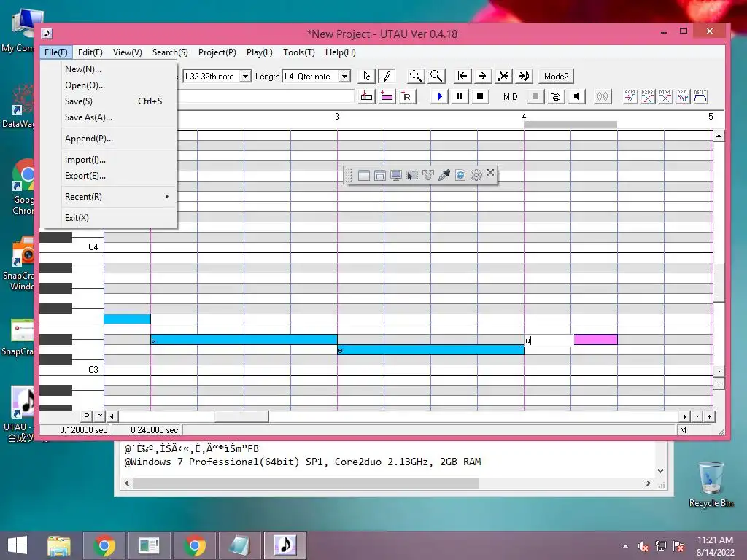Image resolution: width=747 pixels, height=560 pixels.
Task: Close the floating capture toolbar
Action: tap(491, 172)
